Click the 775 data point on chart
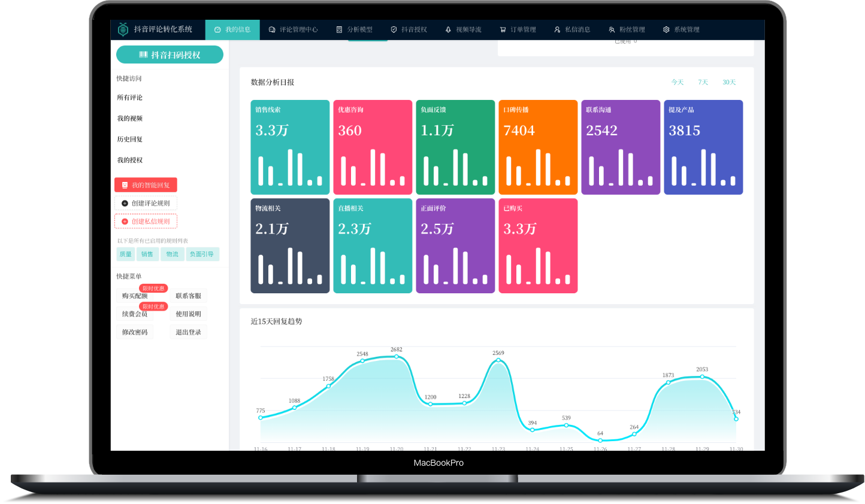The width and height of the screenshot is (865, 504). pyautogui.click(x=261, y=418)
